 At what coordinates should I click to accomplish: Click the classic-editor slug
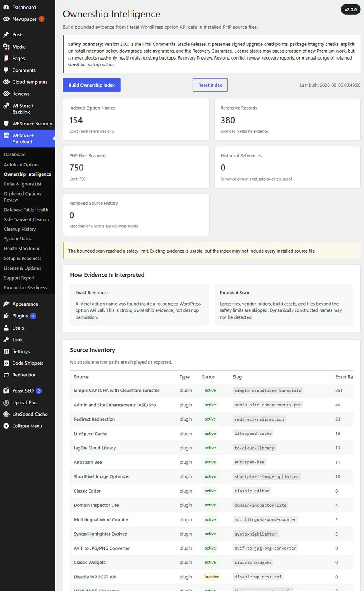coord(252,491)
